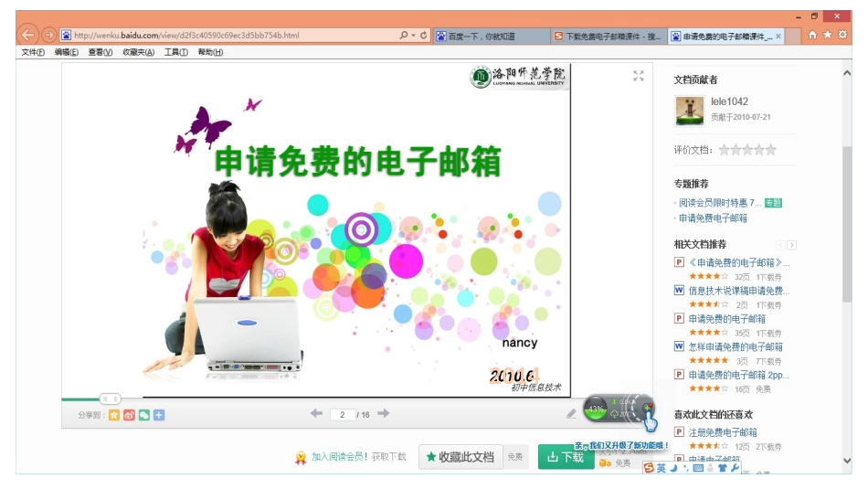Click the search magnifier in address bar
This screenshot has width=868, height=489.
pyautogui.click(x=404, y=35)
